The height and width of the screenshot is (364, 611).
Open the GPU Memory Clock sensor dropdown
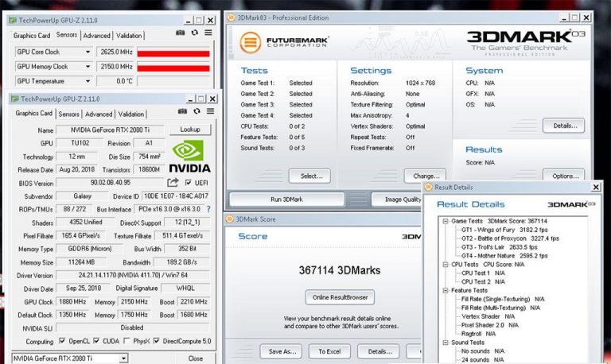88,67
